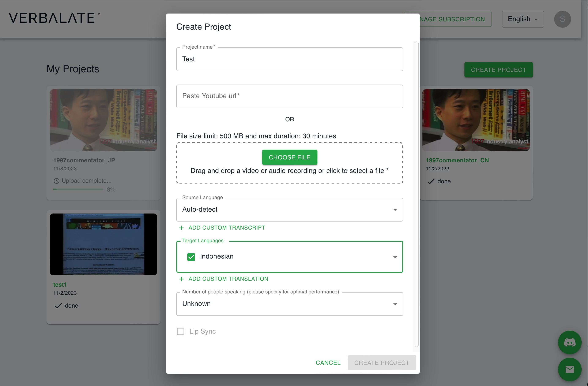Open the number of people speaking dropdown
588x386 pixels.
point(289,304)
